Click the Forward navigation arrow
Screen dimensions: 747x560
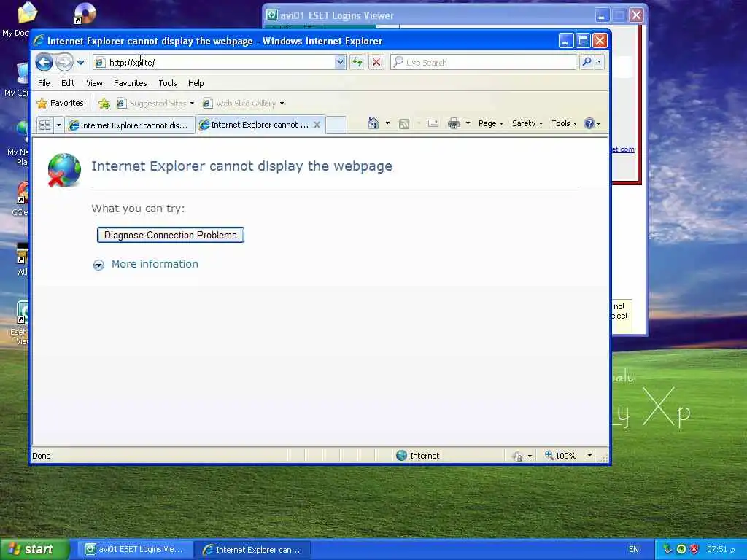(64, 63)
